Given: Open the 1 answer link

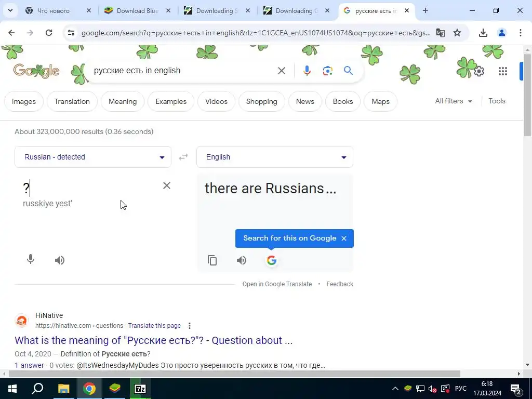Looking at the screenshot, I should 29,365.
